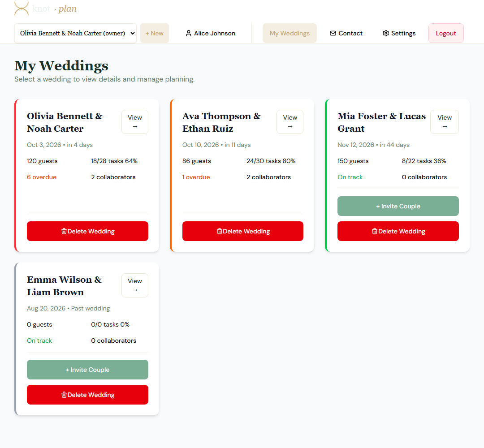Click 'Aug 20, 2026 • Past wedding' text
Screen dimensions: 484x448
68,309
